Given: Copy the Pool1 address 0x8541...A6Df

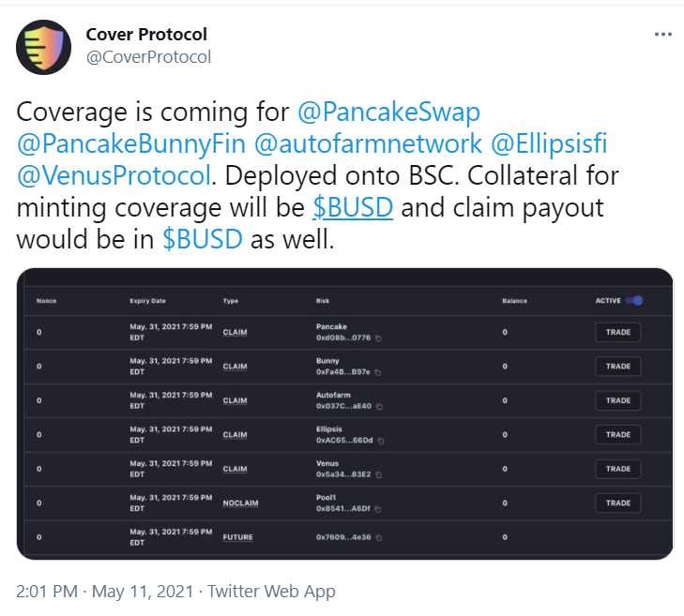Looking at the screenshot, I should pyautogui.click(x=378, y=509).
